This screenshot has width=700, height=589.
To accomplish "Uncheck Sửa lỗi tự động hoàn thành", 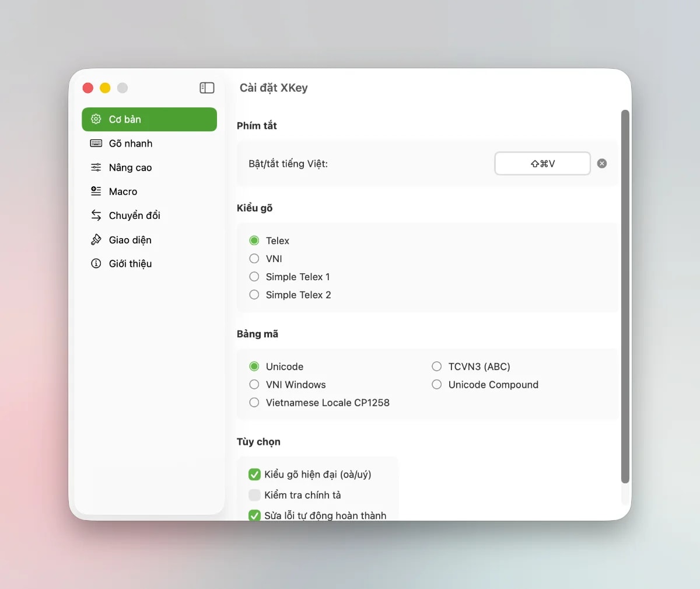I will click(254, 515).
